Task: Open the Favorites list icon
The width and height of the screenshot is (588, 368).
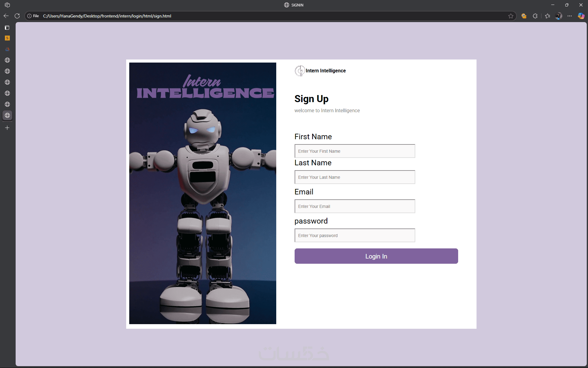Action: [548, 16]
